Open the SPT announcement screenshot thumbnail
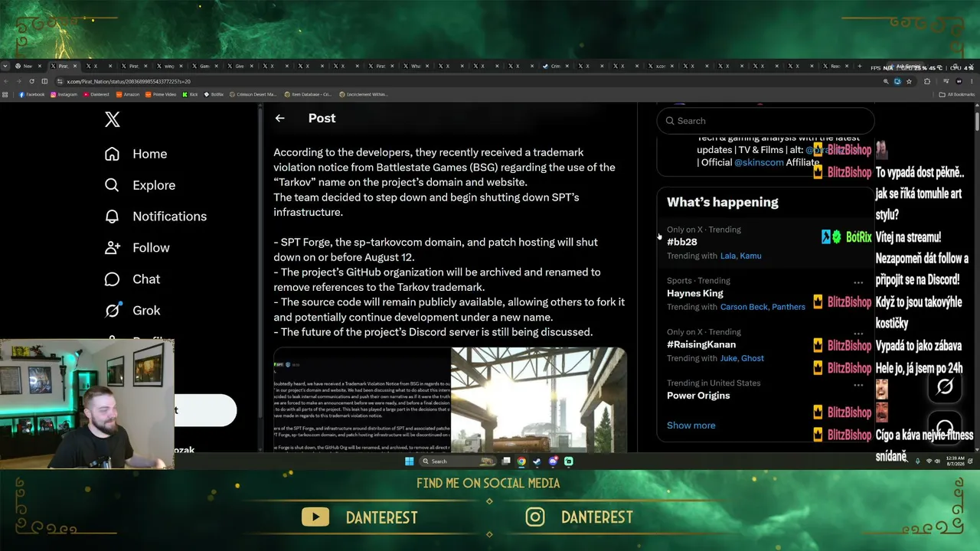 point(361,399)
